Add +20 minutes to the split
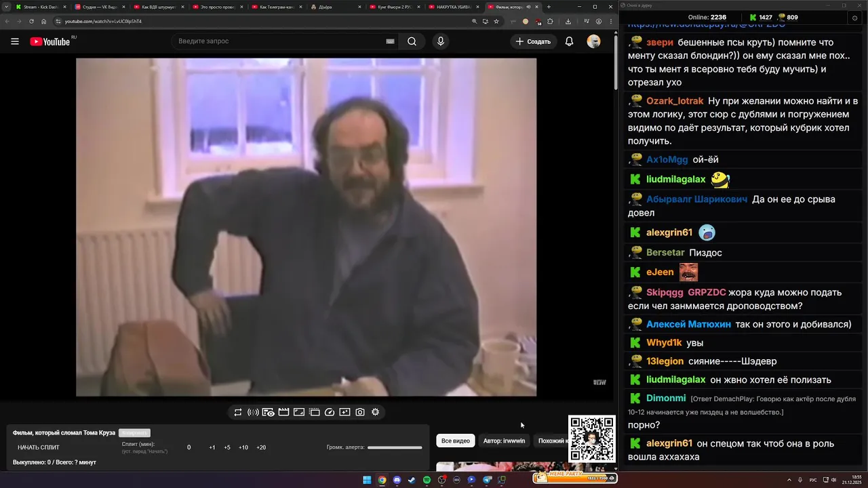This screenshot has width=868, height=488. (261, 447)
